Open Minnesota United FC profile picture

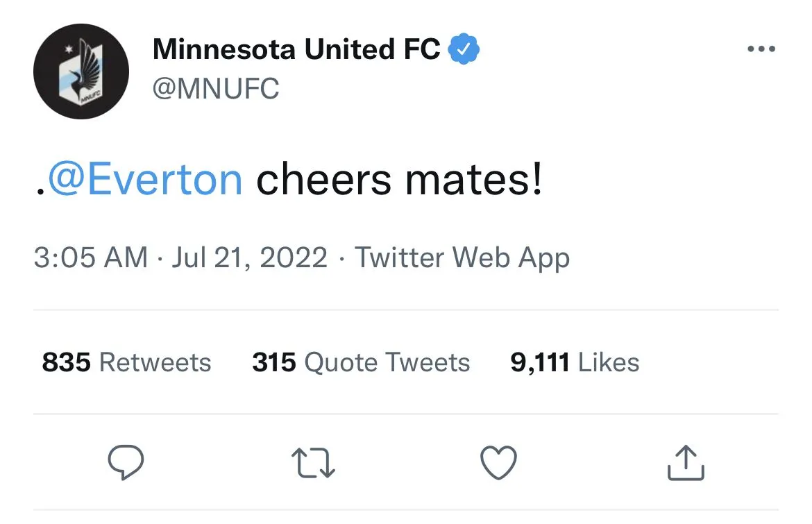(81, 71)
